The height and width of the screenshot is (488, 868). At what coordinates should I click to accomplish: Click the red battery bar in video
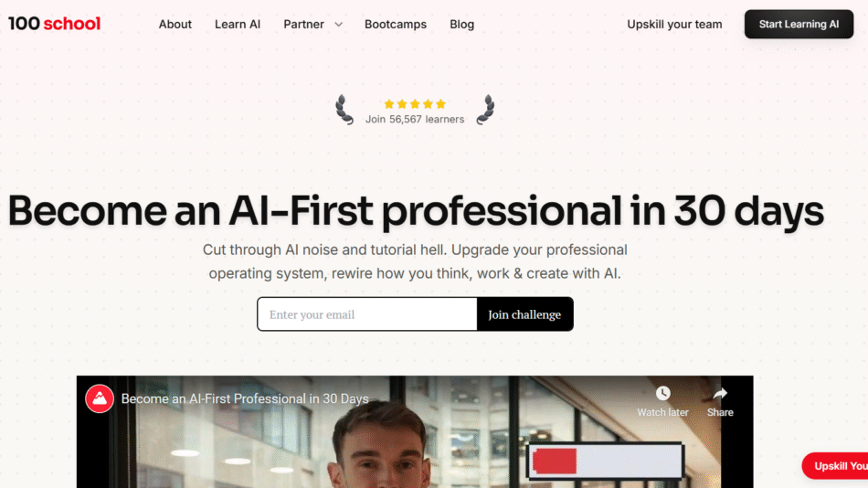coord(555,461)
